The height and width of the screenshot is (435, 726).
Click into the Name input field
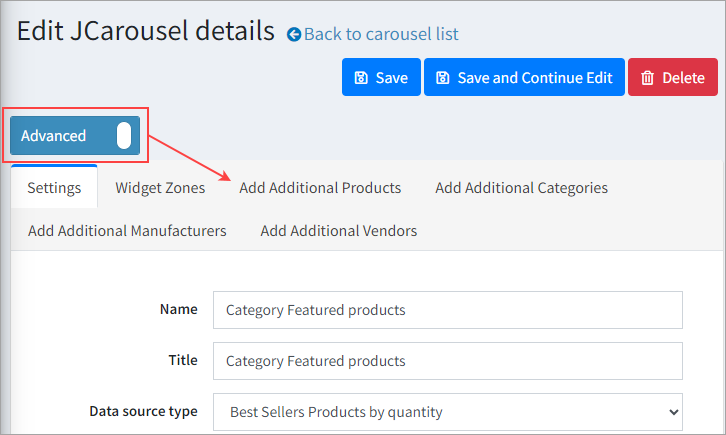point(447,310)
